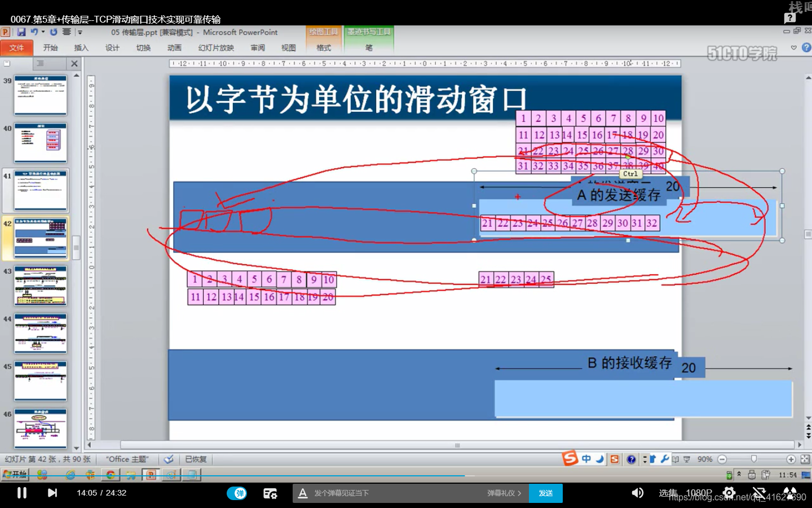This screenshot has width=812, height=508.
Task: Open the Internet Explorer taskbar icon
Action: [70, 475]
